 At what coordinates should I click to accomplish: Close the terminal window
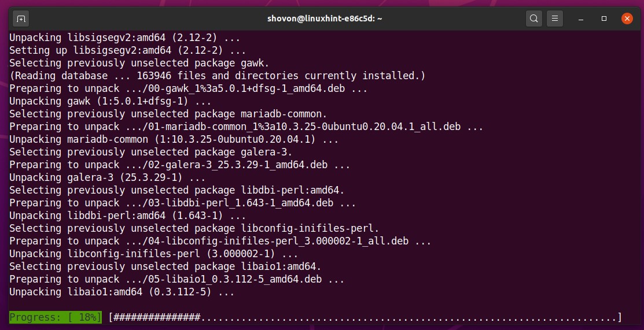point(627,18)
